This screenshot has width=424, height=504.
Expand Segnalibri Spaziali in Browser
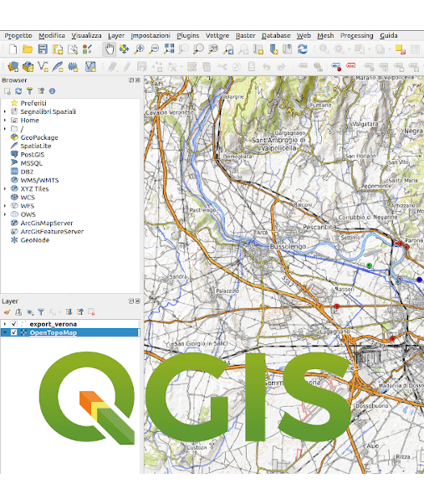click(5, 111)
